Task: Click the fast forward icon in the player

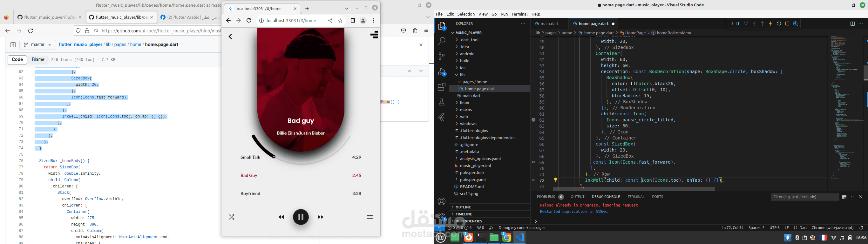Action: [x=321, y=217]
